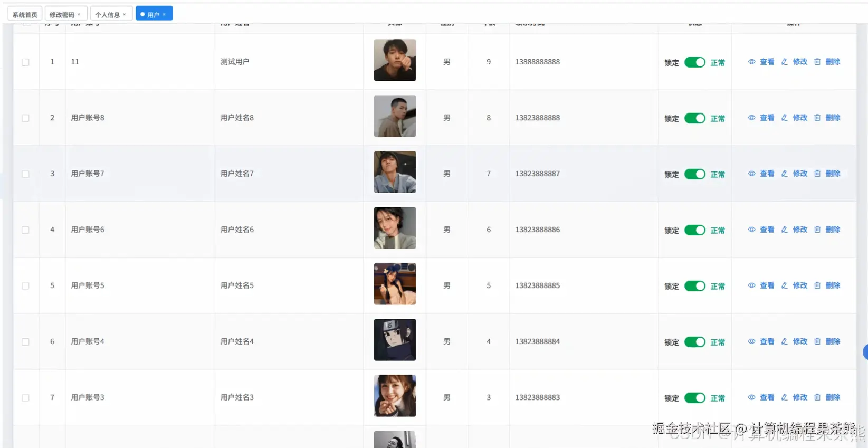This screenshot has height=448, width=868.
Task: Check the row checkbox for 用户账号7
Action: point(25,174)
